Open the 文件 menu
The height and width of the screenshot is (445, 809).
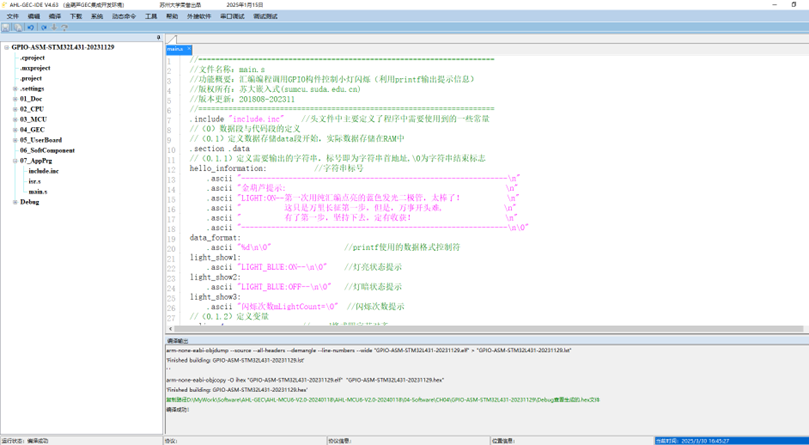[x=13, y=17]
